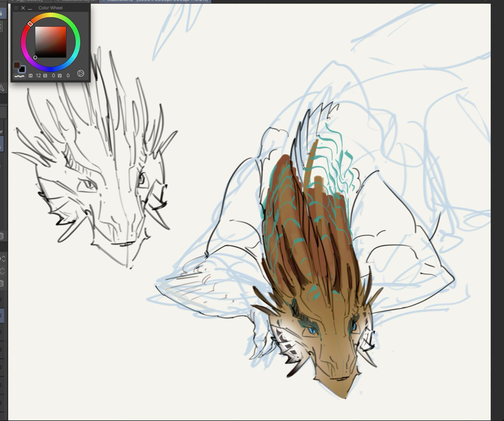Screen dimensions: 504x421
Task: Click the V brightness value label
Action: click(60, 76)
